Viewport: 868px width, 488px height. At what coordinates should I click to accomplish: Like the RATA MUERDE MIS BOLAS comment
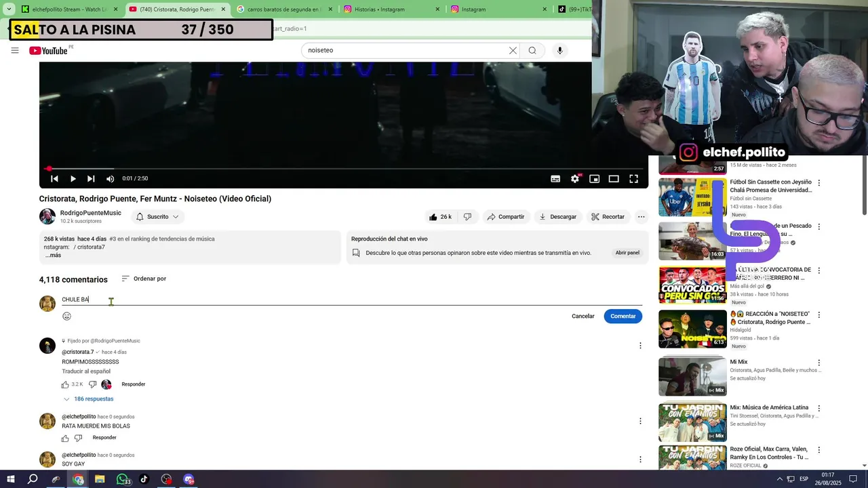65,439
